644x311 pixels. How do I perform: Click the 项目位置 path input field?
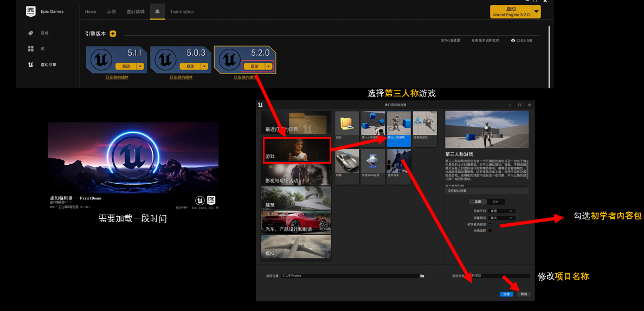[x=350, y=276]
